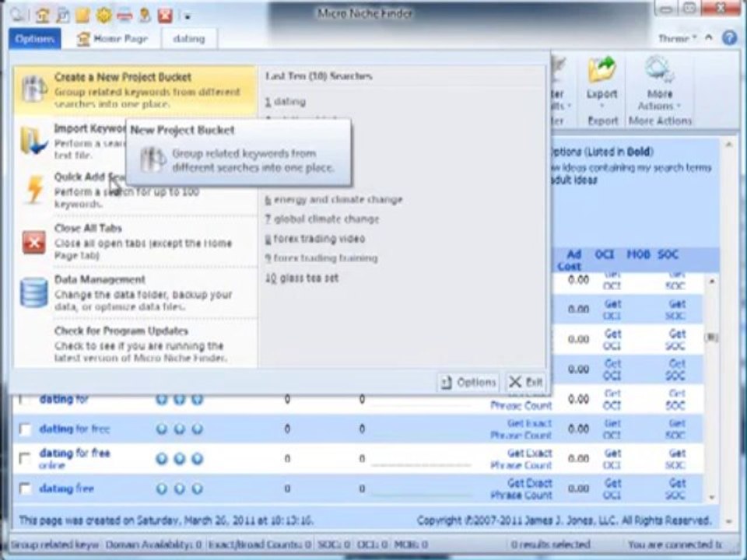Open the Theme dropdown
The width and height of the screenshot is (747, 560).
[x=677, y=38]
